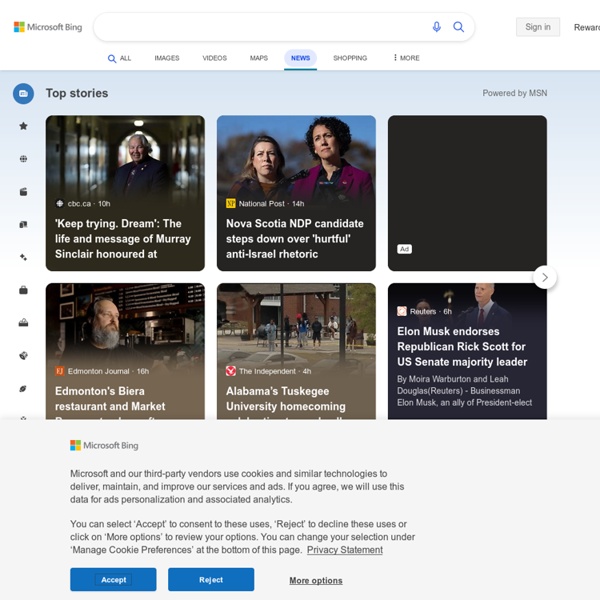The width and height of the screenshot is (600, 600).
Task: Open the World globe category icon
Action: pyautogui.click(x=23, y=159)
